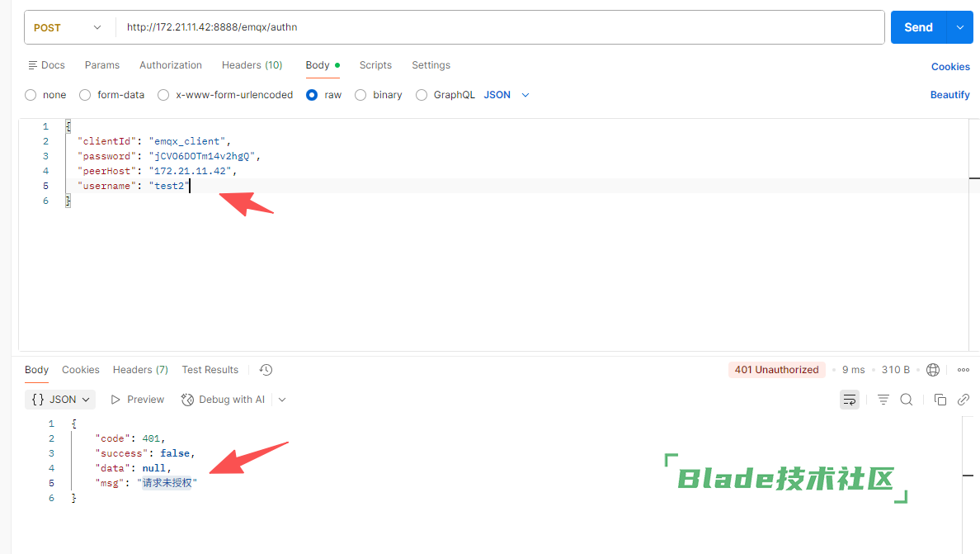This screenshot has width=980, height=554.
Task: Send the request with the Send button
Action: (x=918, y=27)
